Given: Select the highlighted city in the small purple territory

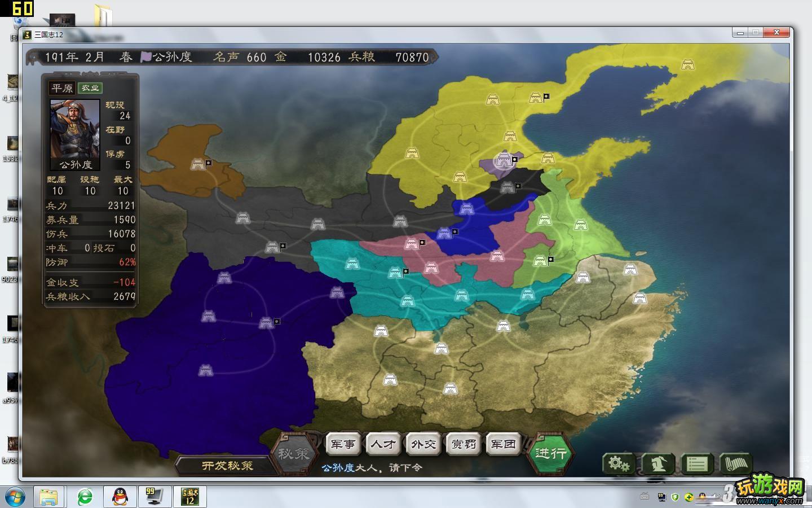Looking at the screenshot, I should pyautogui.click(x=504, y=160).
